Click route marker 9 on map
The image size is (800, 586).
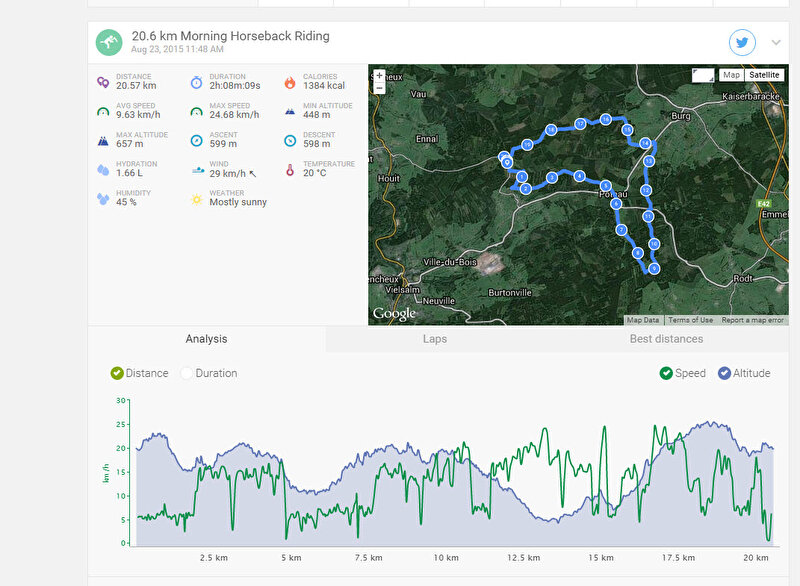click(x=654, y=268)
